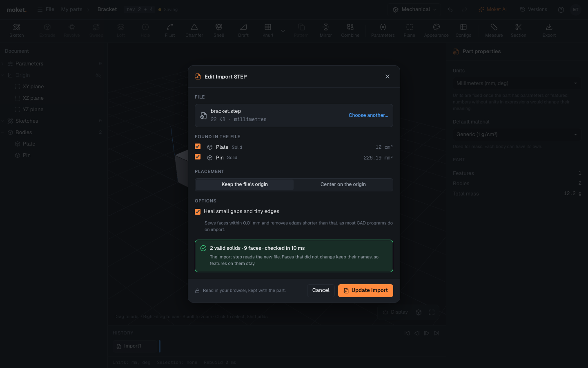The width and height of the screenshot is (588, 368).
Task: Open the Appearance tool
Action: [437, 30]
